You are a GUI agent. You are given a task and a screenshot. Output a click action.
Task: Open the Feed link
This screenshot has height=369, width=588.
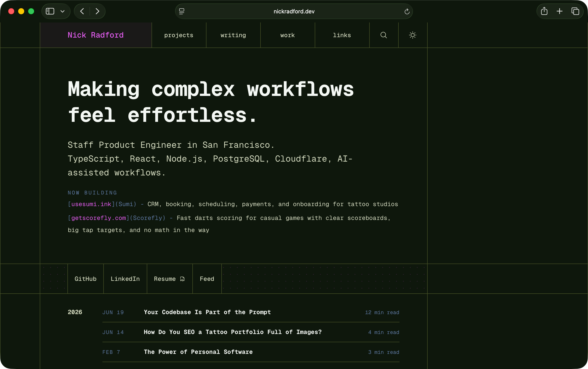(207, 279)
